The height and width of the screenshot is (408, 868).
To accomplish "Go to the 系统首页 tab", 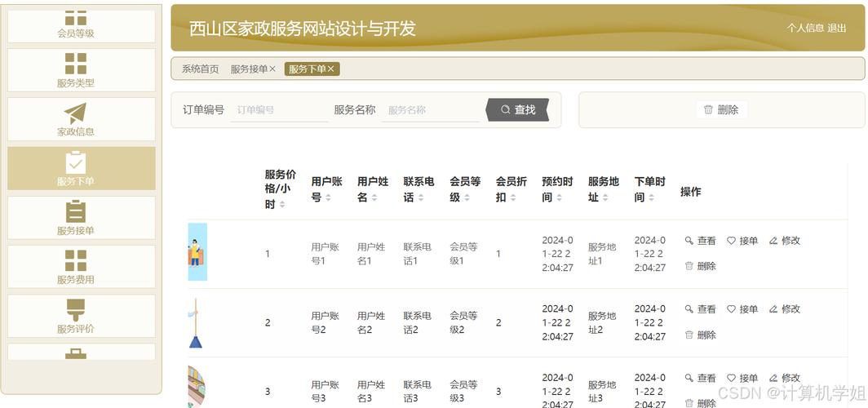I will (201, 69).
